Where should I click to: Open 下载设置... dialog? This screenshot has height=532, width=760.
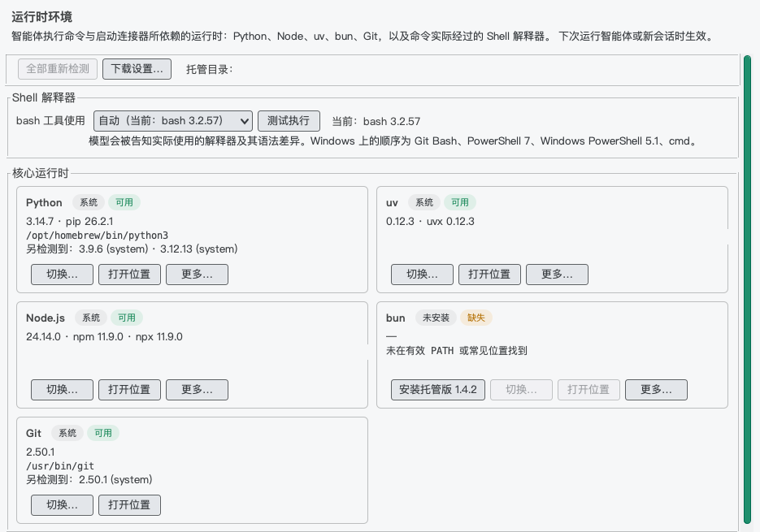pos(137,69)
